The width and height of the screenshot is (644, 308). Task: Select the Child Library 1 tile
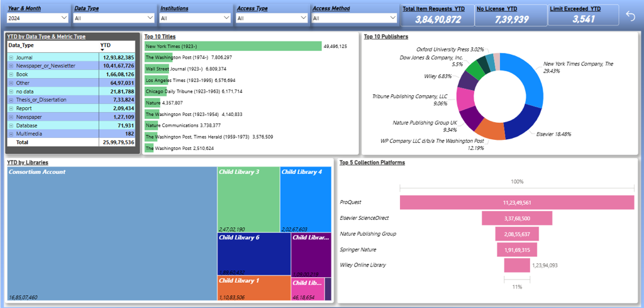pos(254,288)
